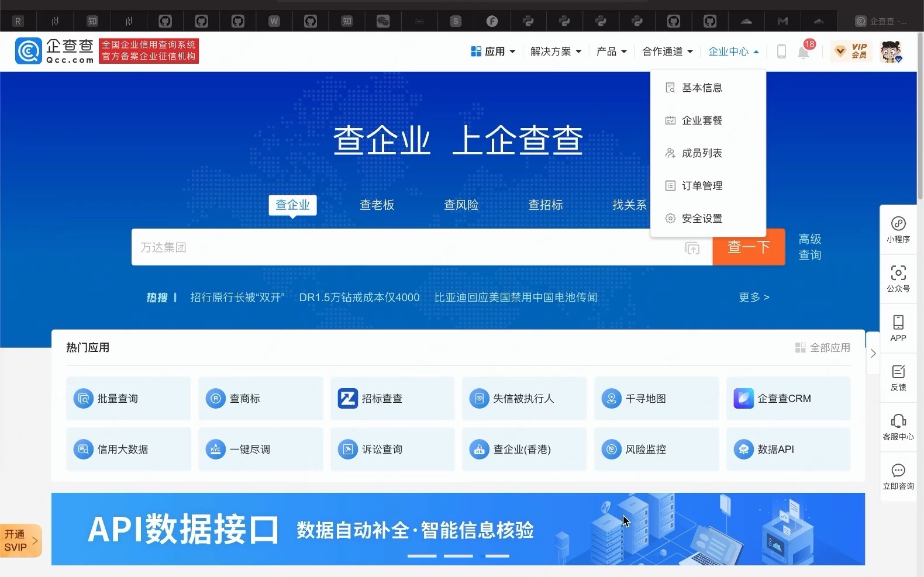This screenshot has width=924, height=577.
Task: Switch to 查风险 search tab
Action: point(461,205)
